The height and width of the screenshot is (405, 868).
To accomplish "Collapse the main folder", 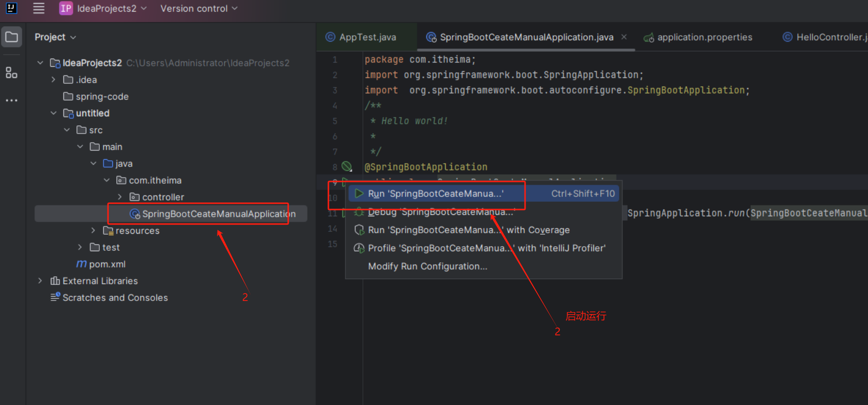I will (80, 147).
